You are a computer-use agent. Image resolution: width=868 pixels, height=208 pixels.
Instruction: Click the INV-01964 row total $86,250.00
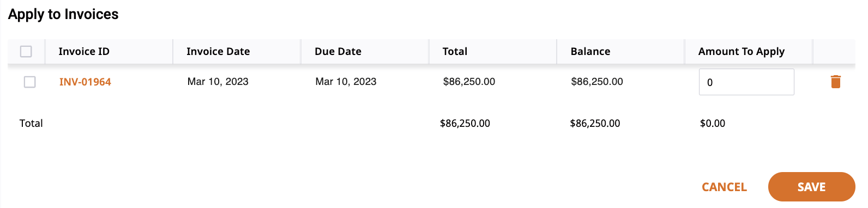(x=469, y=82)
